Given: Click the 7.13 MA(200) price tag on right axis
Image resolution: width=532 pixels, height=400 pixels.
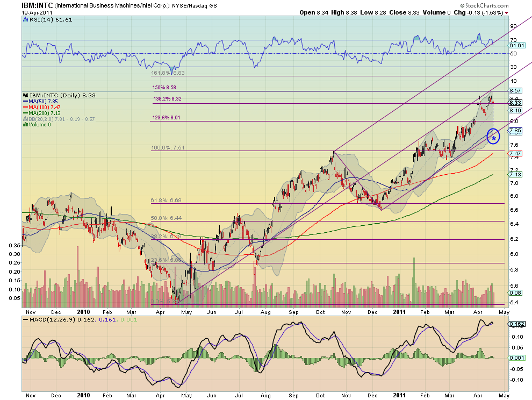Looking at the screenshot, I should (515, 174).
